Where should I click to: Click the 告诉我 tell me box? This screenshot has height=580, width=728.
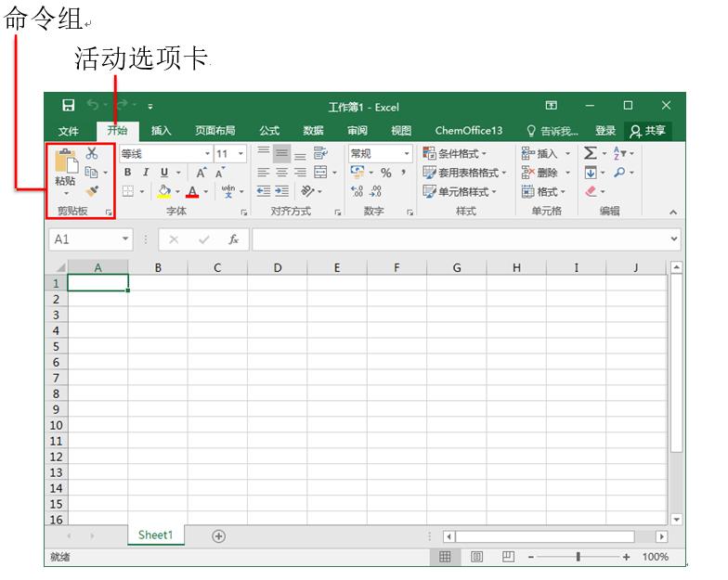point(552,131)
